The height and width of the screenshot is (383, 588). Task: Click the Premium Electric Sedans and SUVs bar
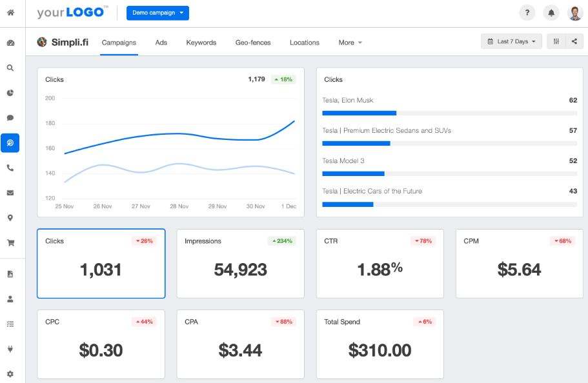point(450,143)
